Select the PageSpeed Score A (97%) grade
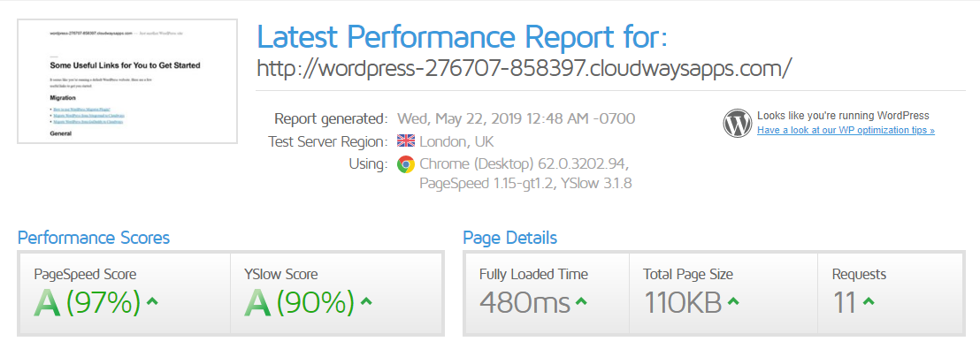The width and height of the screenshot is (980, 349). click(x=88, y=303)
